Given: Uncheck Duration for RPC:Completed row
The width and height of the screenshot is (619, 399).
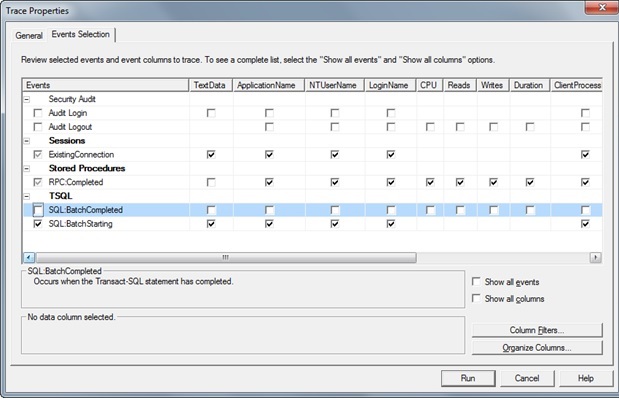Looking at the screenshot, I should pyautogui.click(x=530, y=182).
